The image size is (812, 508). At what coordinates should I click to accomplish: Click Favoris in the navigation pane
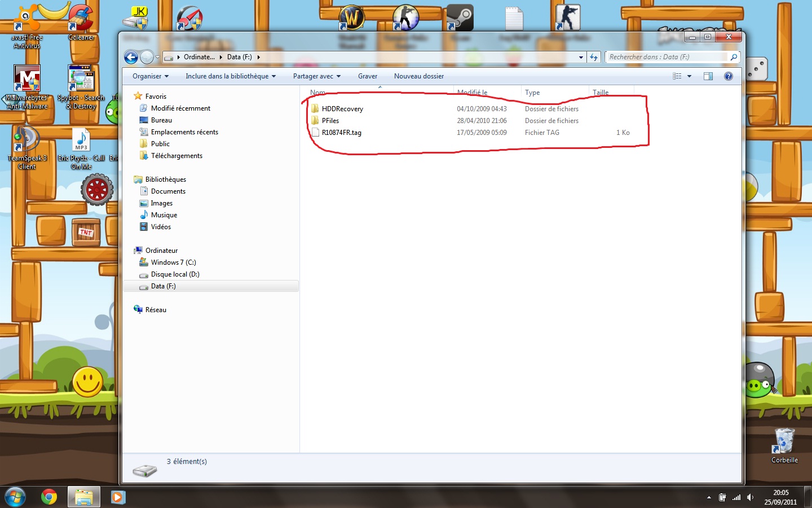coord(156,97)
